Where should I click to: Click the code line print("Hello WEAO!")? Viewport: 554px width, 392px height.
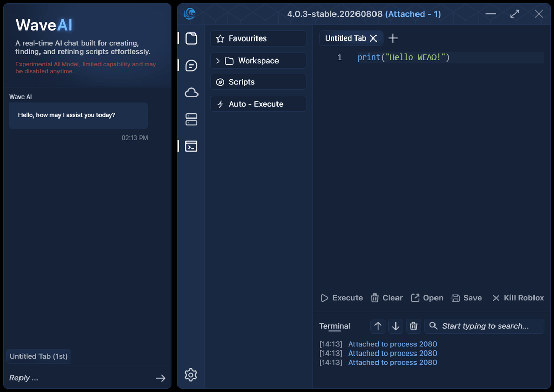click(403, 57)
